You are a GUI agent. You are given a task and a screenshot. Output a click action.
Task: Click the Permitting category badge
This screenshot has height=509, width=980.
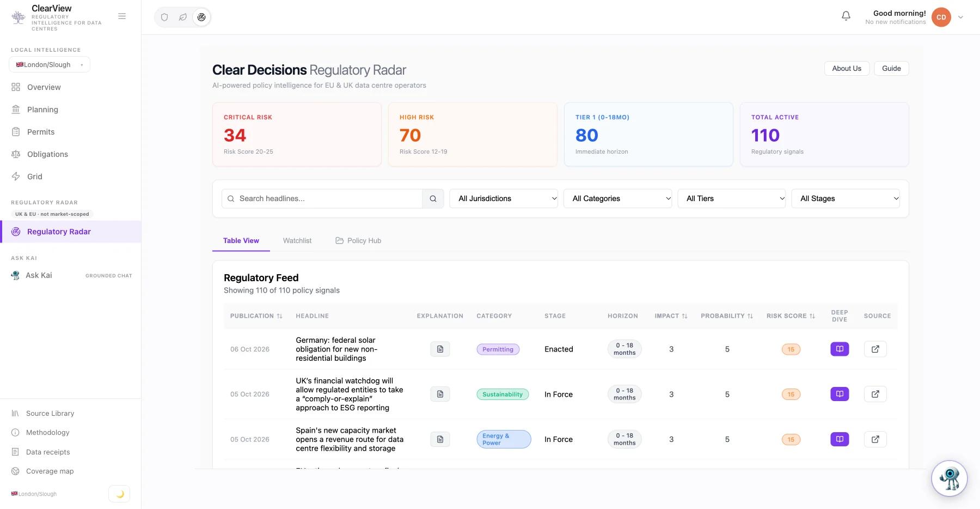(498, 349)
